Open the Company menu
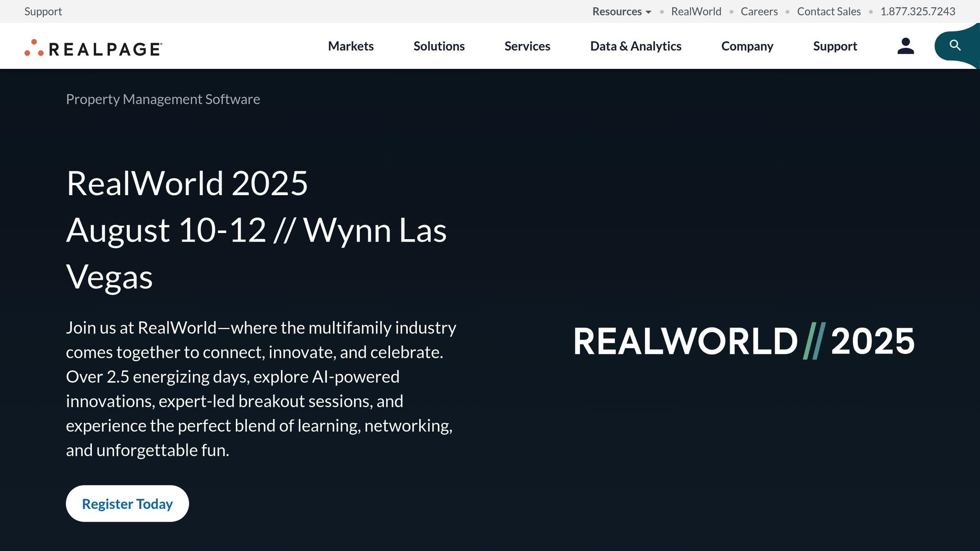The image size is (980, 551). coord(747,46)
